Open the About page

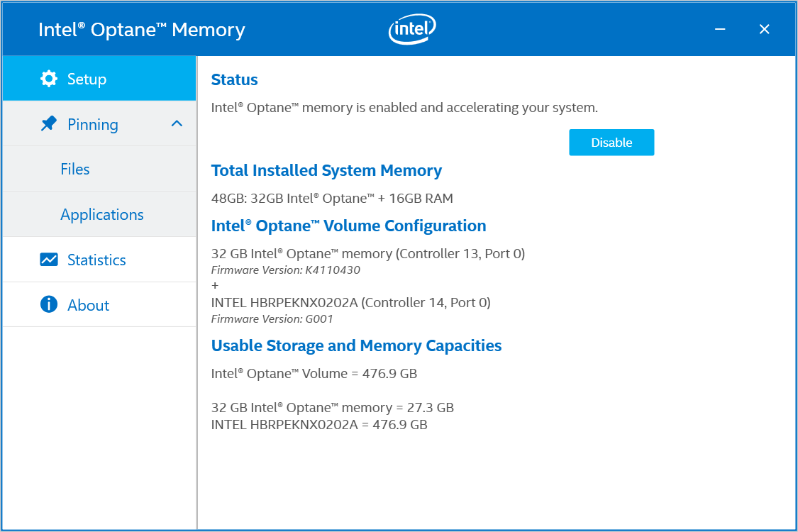tap(88, 305)
